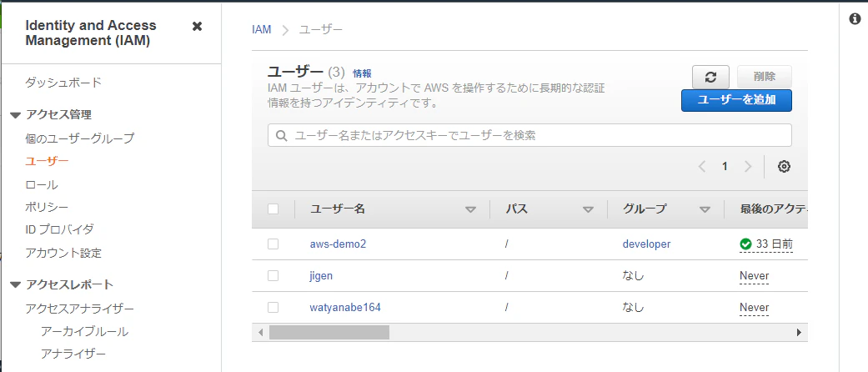Click horizontal scrollbar left arrow

click(x=261, y=333)
